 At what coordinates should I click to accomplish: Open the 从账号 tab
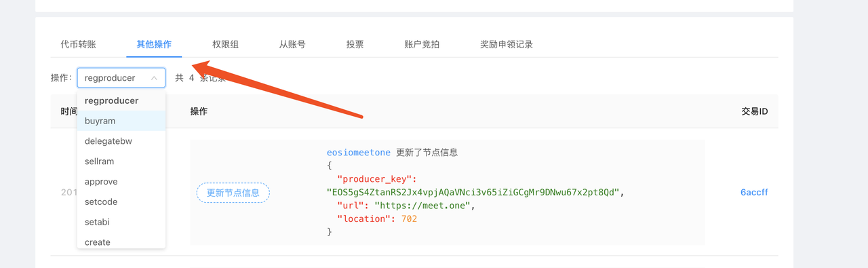coord(292,44)
